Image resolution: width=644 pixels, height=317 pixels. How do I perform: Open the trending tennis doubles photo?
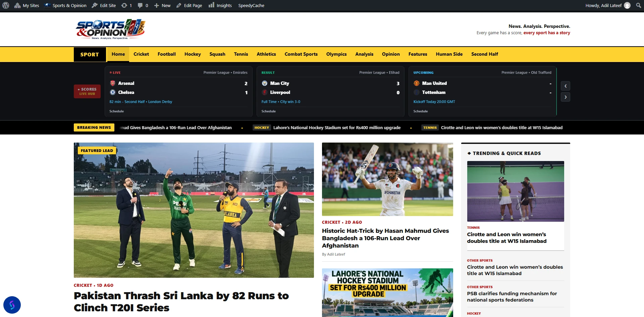point(516,191)
